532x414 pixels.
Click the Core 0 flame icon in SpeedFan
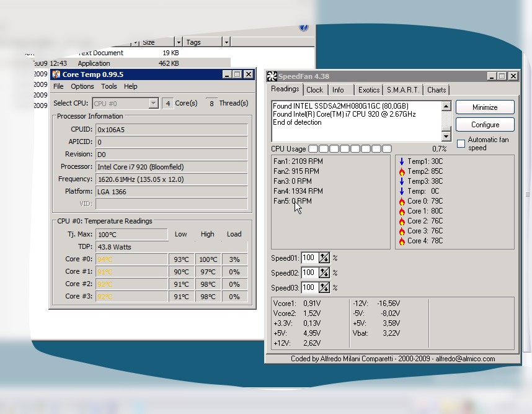point(402,201)
